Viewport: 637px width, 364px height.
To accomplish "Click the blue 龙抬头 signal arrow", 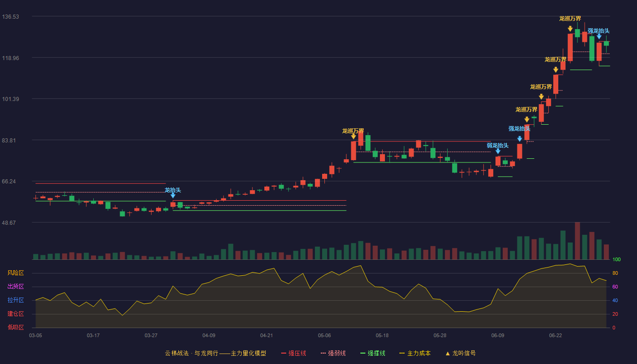I will point(173,196).
